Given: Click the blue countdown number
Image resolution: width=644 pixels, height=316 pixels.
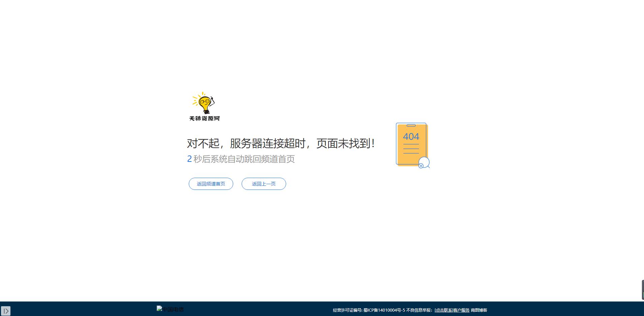Looking at the screenshot, I should (189, 159).
